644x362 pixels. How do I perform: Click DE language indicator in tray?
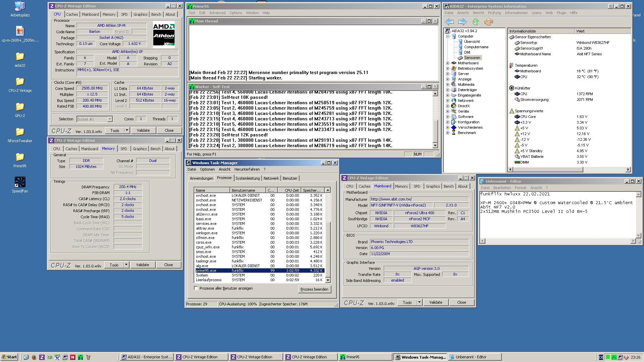(x=601, y=357)
